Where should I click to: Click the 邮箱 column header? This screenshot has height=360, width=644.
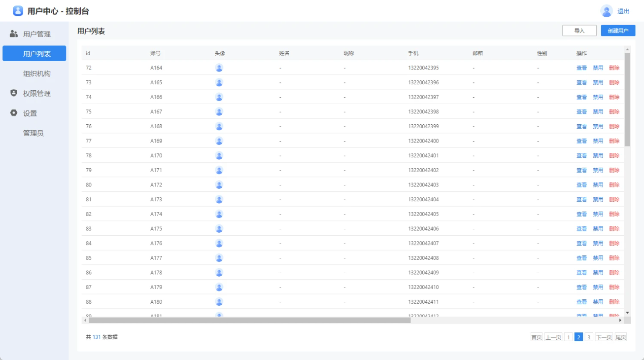[477, 53]
